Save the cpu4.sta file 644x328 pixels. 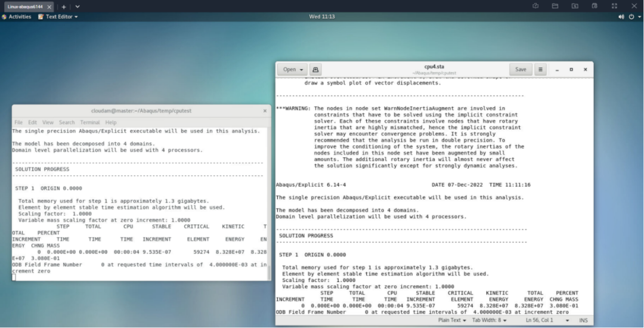tap(521, 69)
